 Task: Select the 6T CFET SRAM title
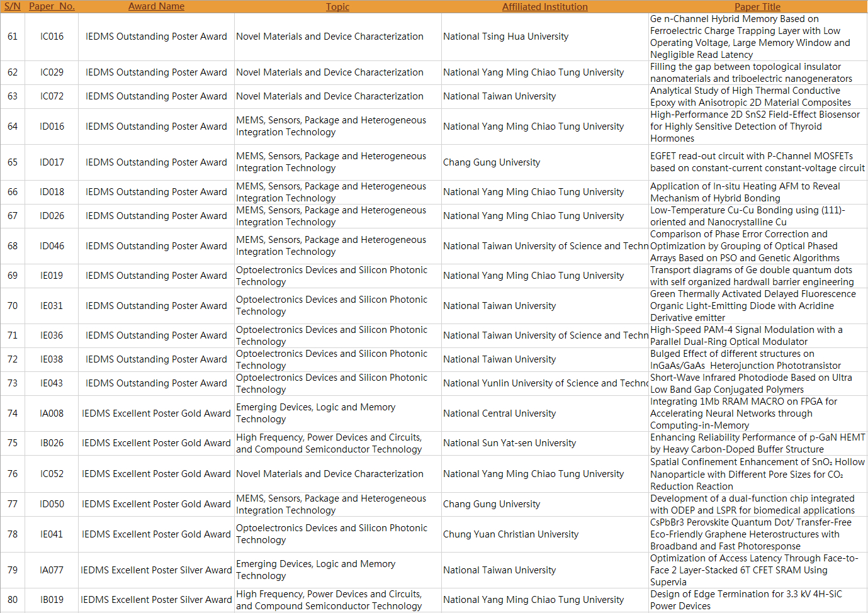click(x=758, y=570)
